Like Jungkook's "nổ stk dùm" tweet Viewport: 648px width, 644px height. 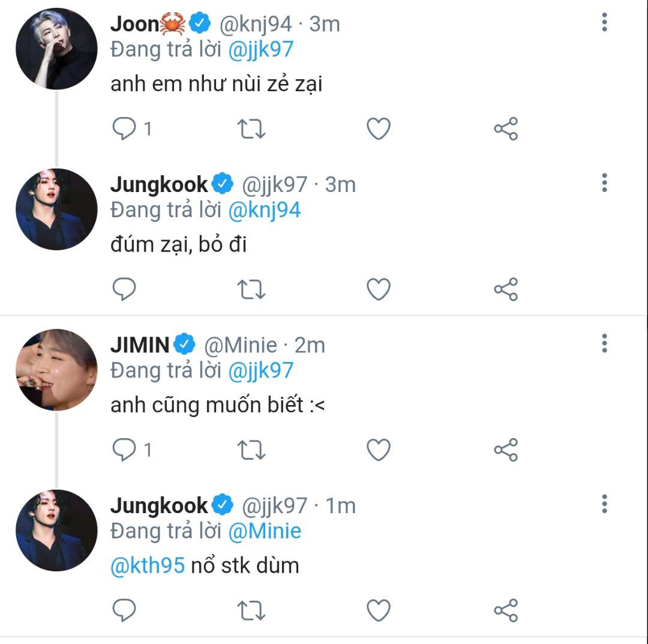coord(379,610)
